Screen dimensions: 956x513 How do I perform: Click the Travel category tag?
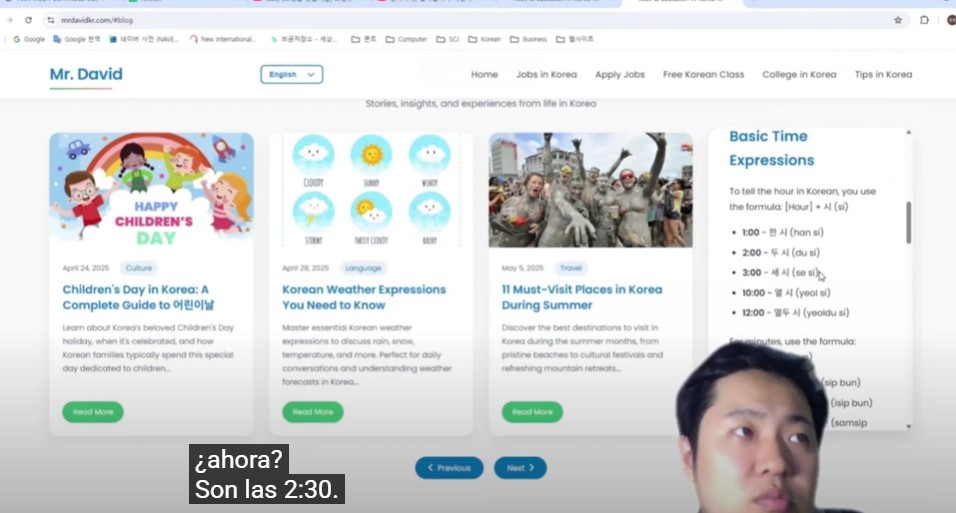pyautogui.click(x=571, y=268)
